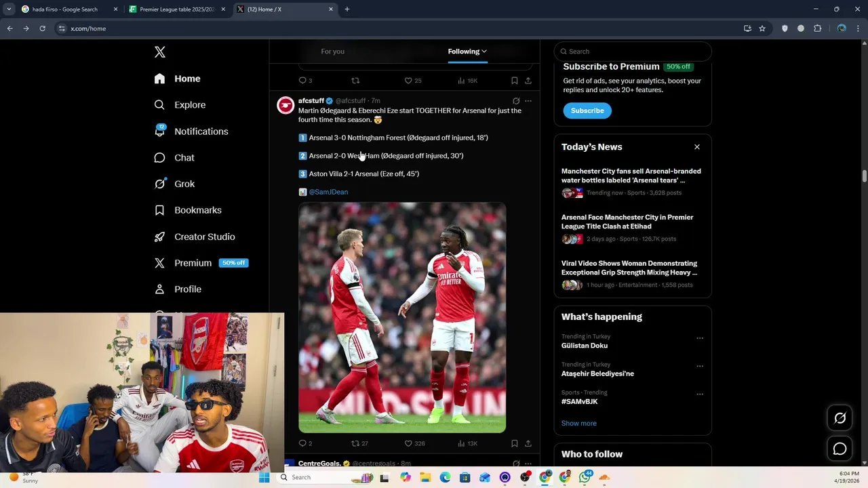Viewport: 868px width, 488px height.
Task: Open a new browser tab
Action: point(347,9)
